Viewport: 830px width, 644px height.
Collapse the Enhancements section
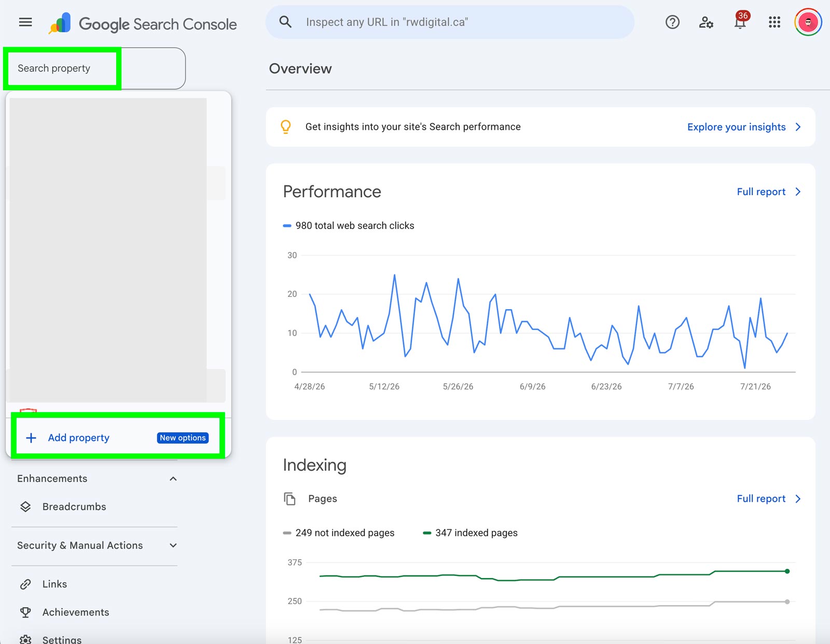(x=173, y=478)
